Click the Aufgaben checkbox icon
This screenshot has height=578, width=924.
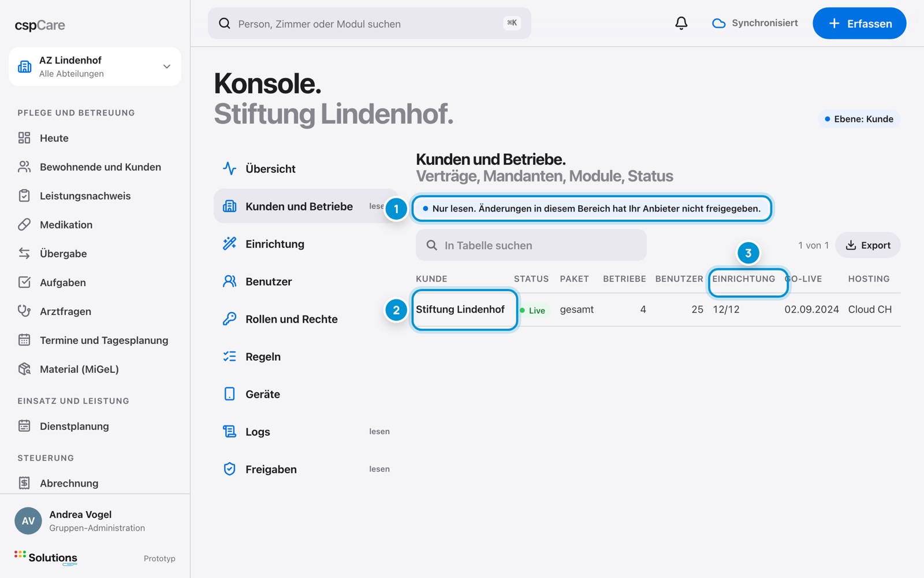click(24, 282)
